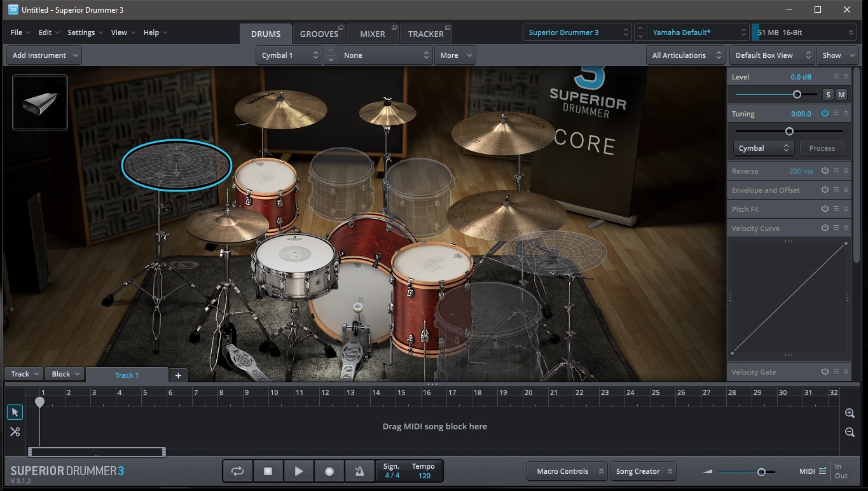This screenshot has width=868, height=491.
Task: Enable the metronome icon
Action: (x=359, y=471)
